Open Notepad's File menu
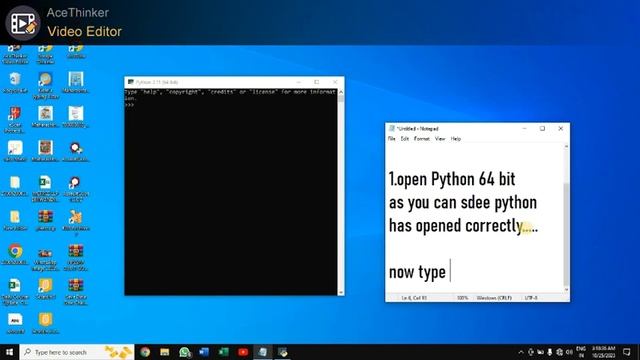640x360 pixels. pyautogui.click(x=391, y=139)
